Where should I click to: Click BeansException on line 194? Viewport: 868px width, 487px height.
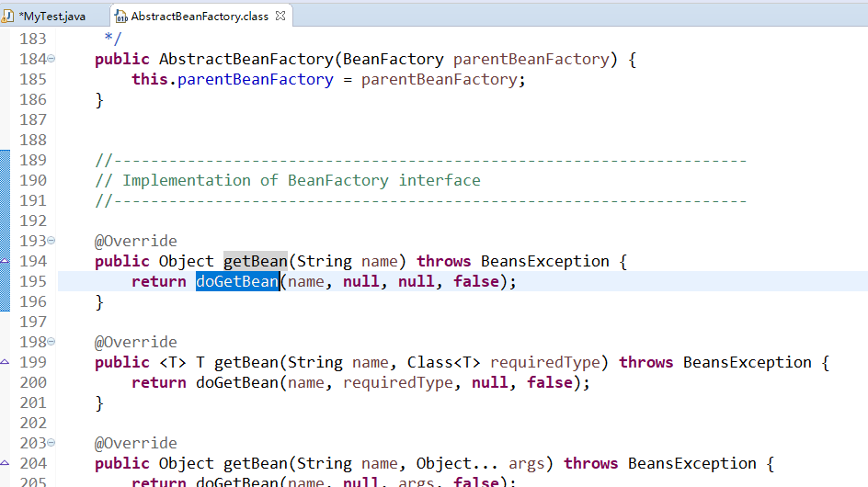pyautogui.click(x=544, y=261)
